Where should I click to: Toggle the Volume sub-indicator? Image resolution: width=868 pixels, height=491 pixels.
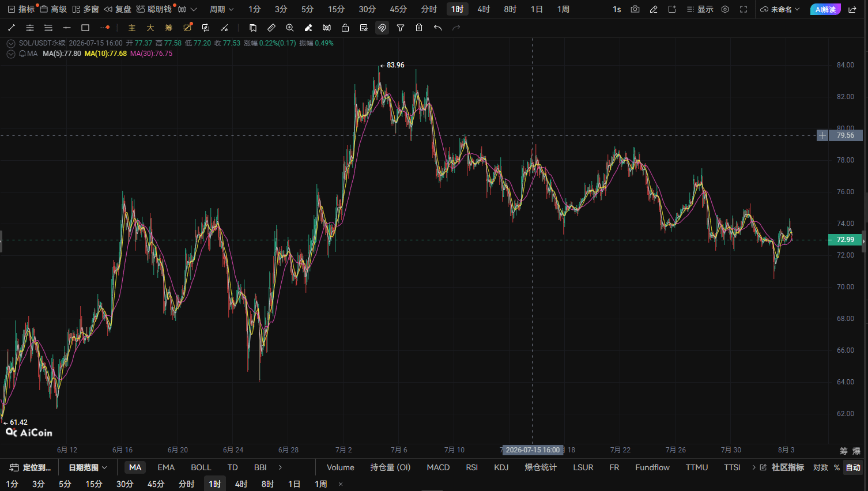point(341,467)
